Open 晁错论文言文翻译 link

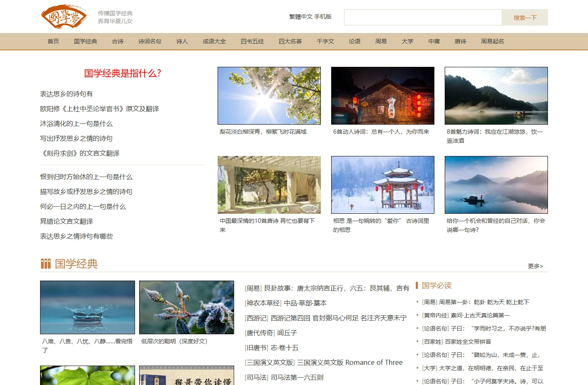(66, 222)
